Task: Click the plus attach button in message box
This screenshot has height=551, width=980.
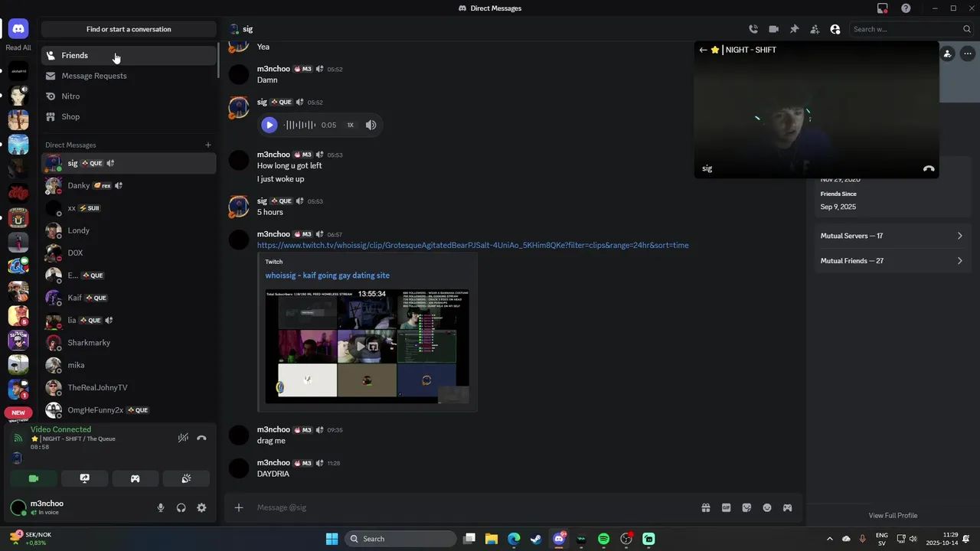Action: pyautogui.click(x=239, y=507)
